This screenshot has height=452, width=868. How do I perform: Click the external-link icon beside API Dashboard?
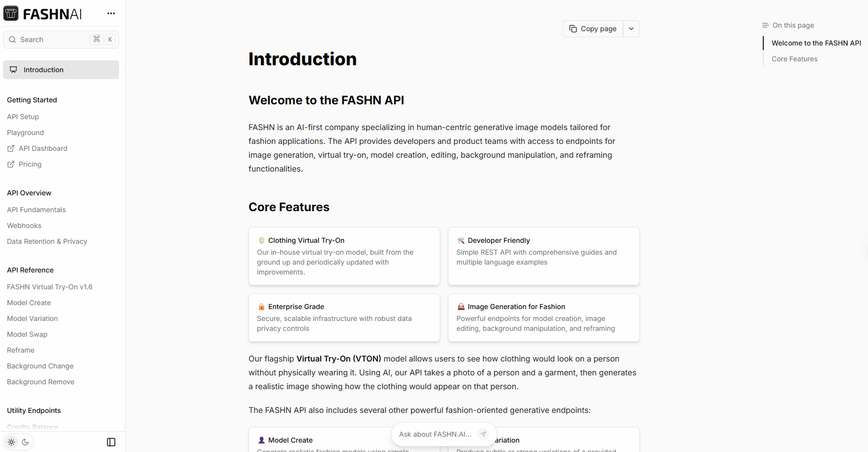[x=11, y=148]
